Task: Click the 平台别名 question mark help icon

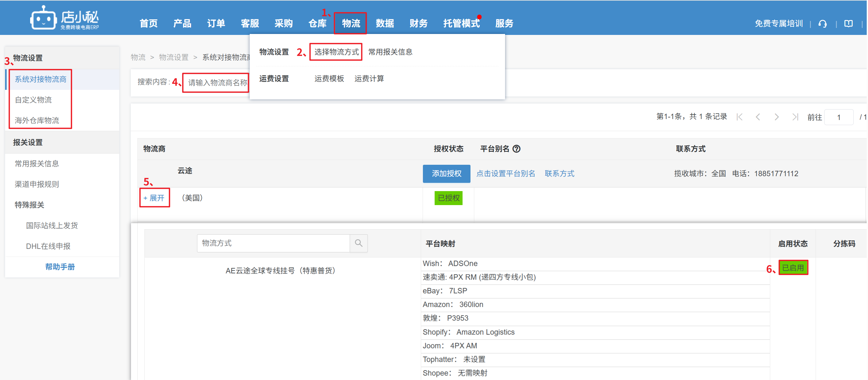Action: (x=516, y=149)
